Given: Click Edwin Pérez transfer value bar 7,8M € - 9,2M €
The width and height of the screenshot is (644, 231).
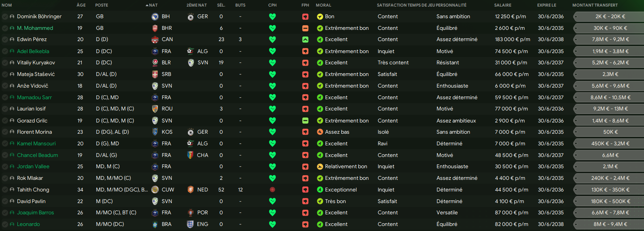Looking at the screenshot, I should 608,40.
